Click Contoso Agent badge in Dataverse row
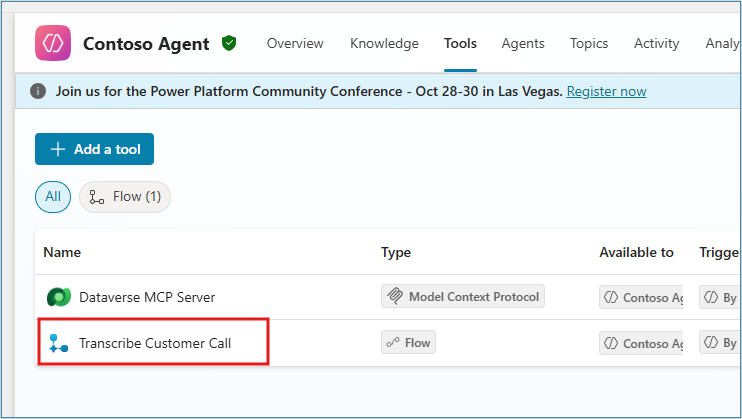The image size is (742, 419). click(x=641, y=297)
